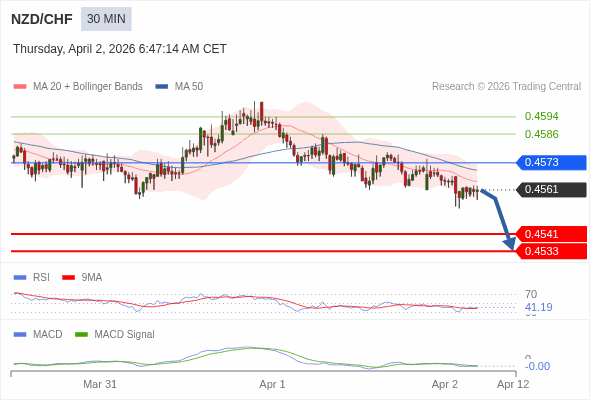
Task: Click the 0.4594 resistance level label
Action: point(541,116)
